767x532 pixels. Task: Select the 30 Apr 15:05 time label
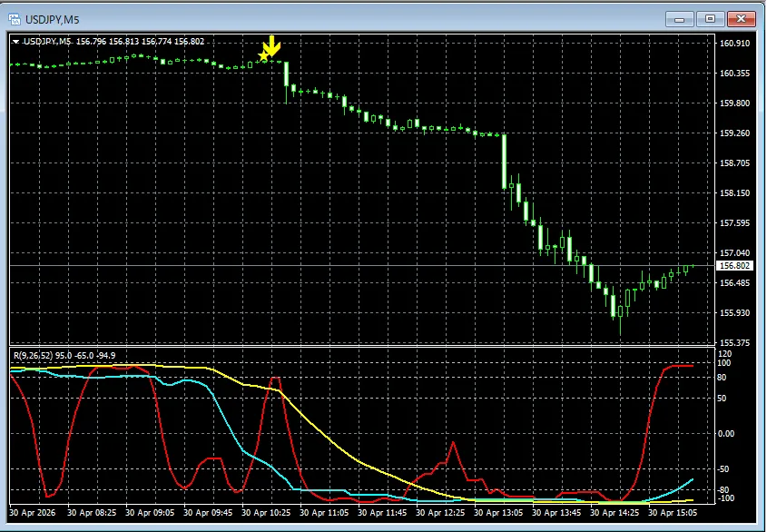[673, 512]
